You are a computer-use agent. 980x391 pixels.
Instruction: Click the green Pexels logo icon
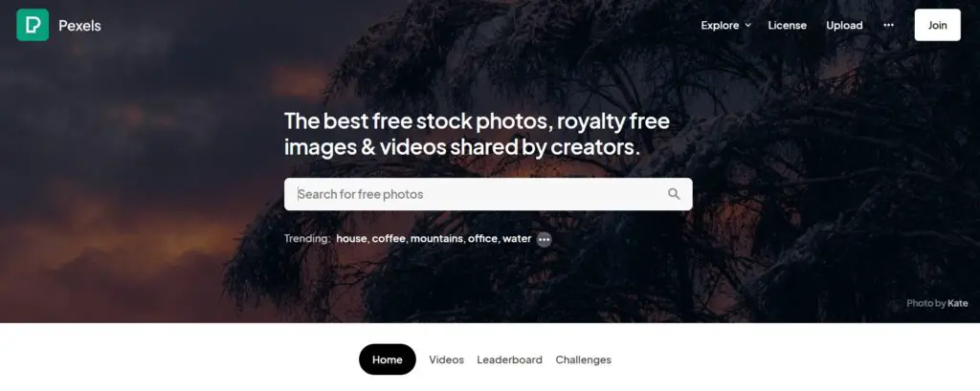click(33, 25)
